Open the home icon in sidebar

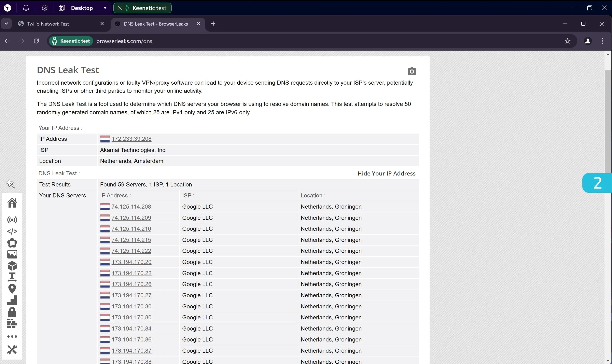click(12, 203)
